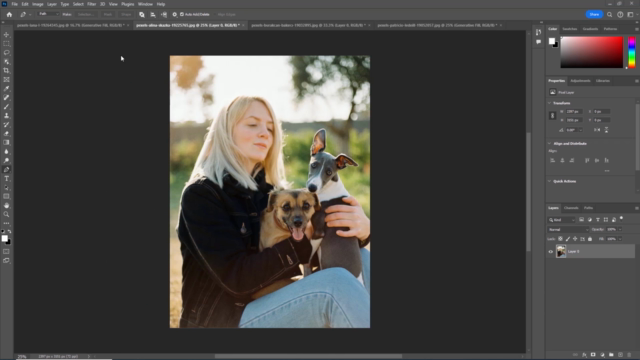Select the Eyedropper tool
This screenshot has width=640, height=360.
[7, 89]
